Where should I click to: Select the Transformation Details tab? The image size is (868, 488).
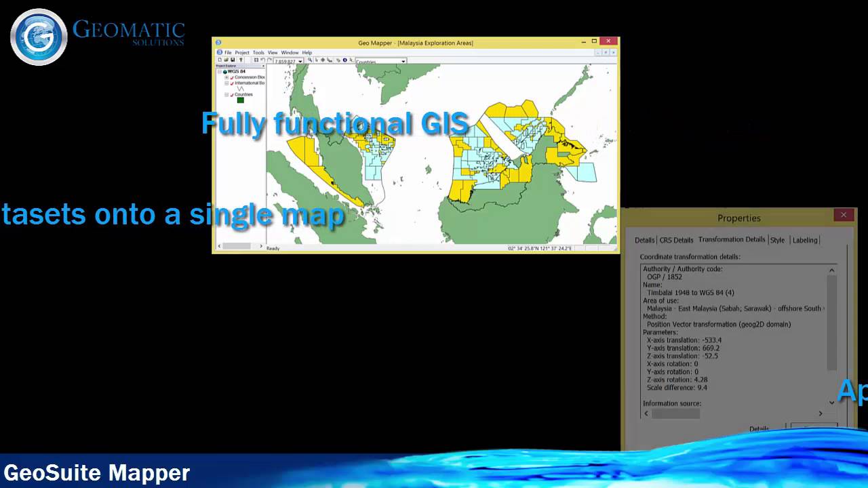pos(732,239)
